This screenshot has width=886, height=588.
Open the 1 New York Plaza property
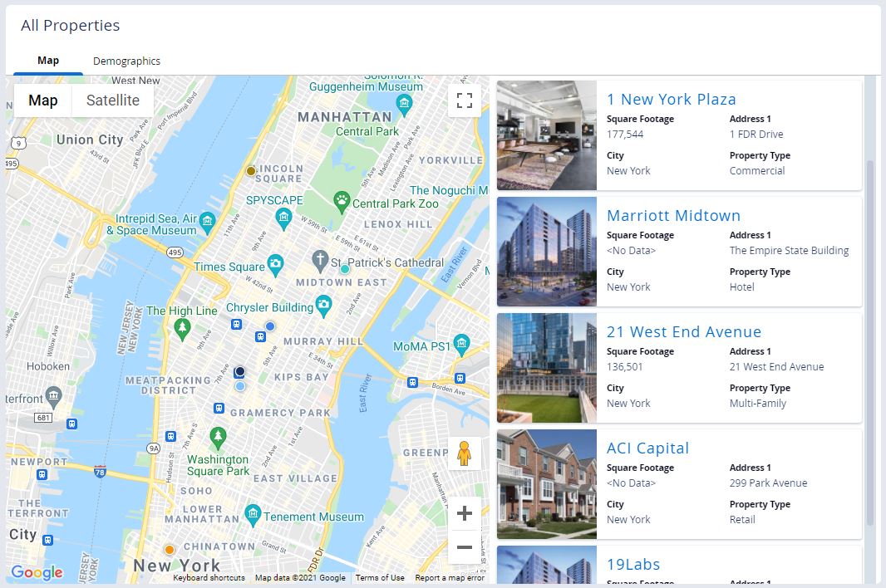pos(672,99)
